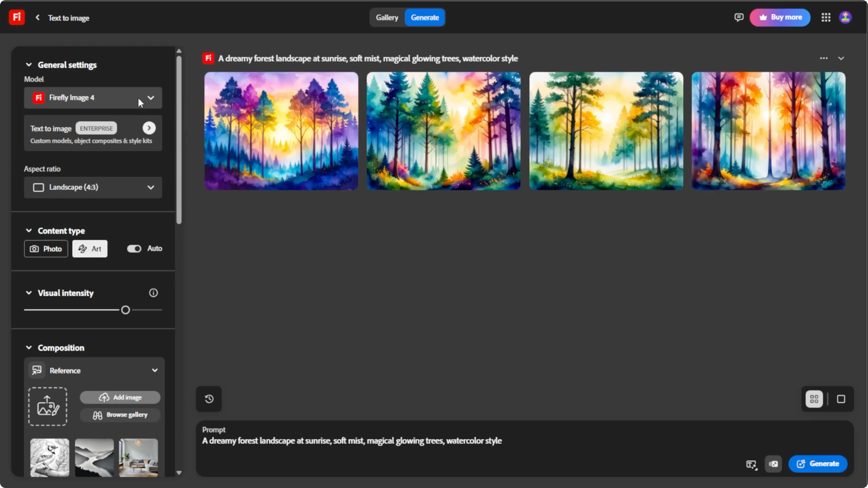Select the living room reference thumbnail
This screenshot has height=488, width=868.
[138, 457]
